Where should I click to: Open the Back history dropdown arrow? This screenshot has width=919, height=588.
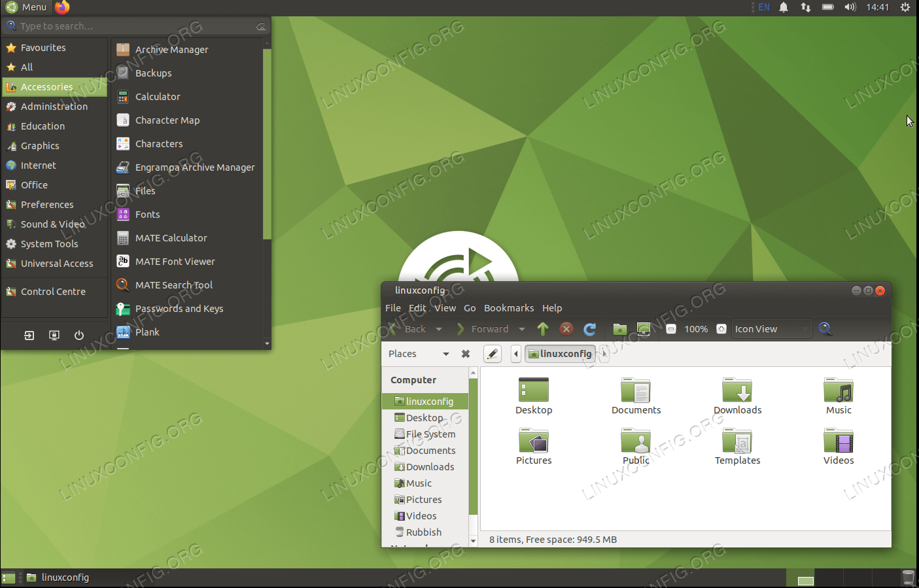coord(439,329)
